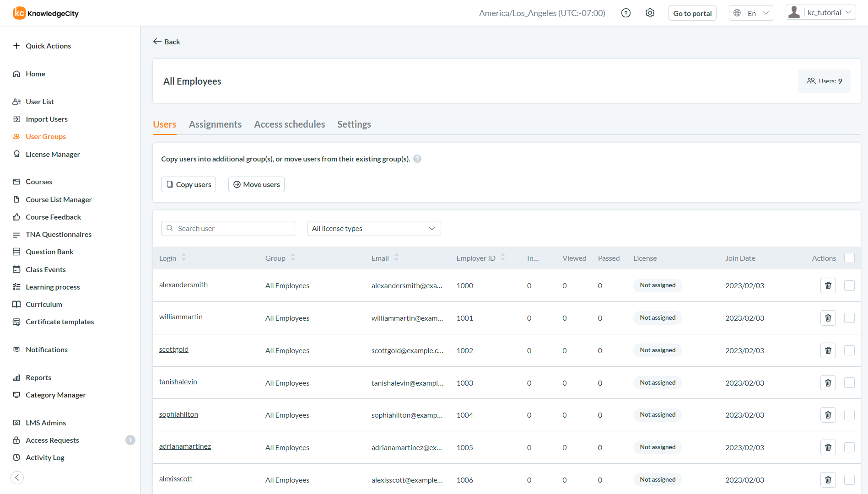Collapse sidebar using the left chevron icon
The width and height of the screenshot is (868, 494).
click(x=17, y=478)
